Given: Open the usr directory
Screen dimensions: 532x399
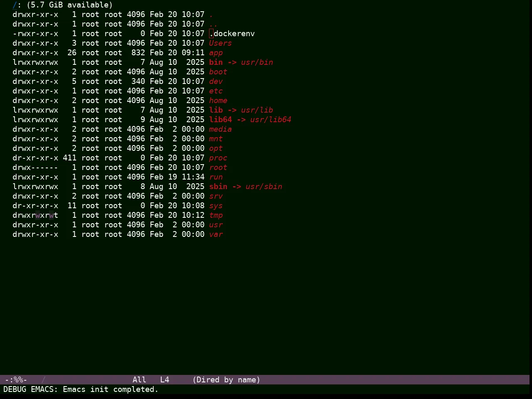Looking at the screenshot, I should point(216,225).
